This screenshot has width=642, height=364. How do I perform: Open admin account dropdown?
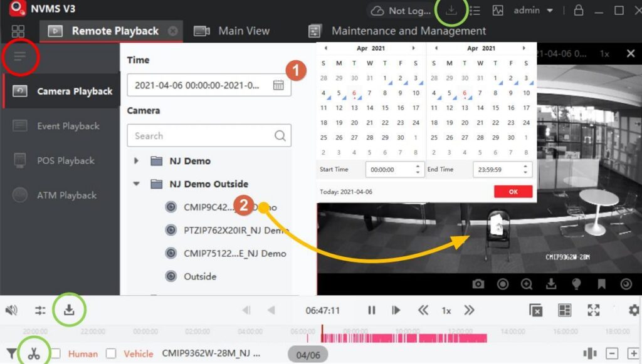(533, 10)
